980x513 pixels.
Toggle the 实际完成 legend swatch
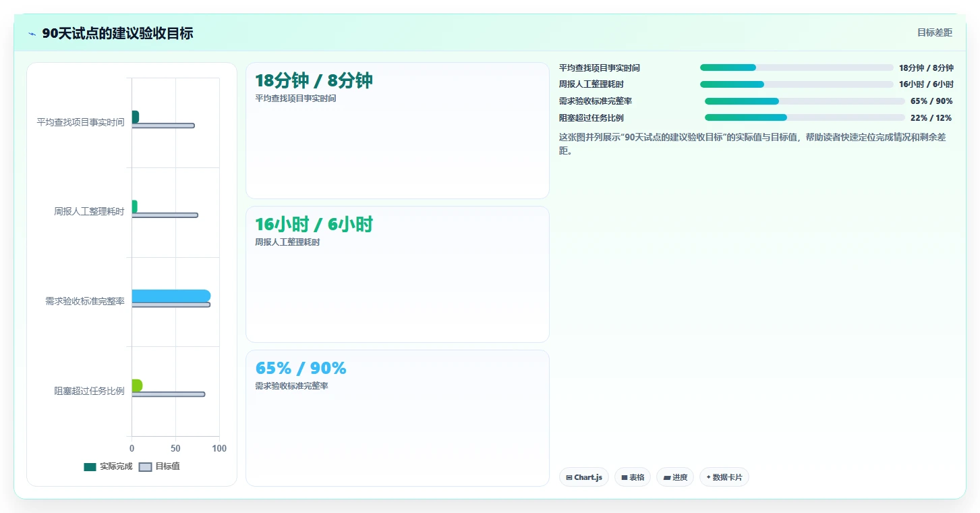pyautogui.click(x=90, y=466)
